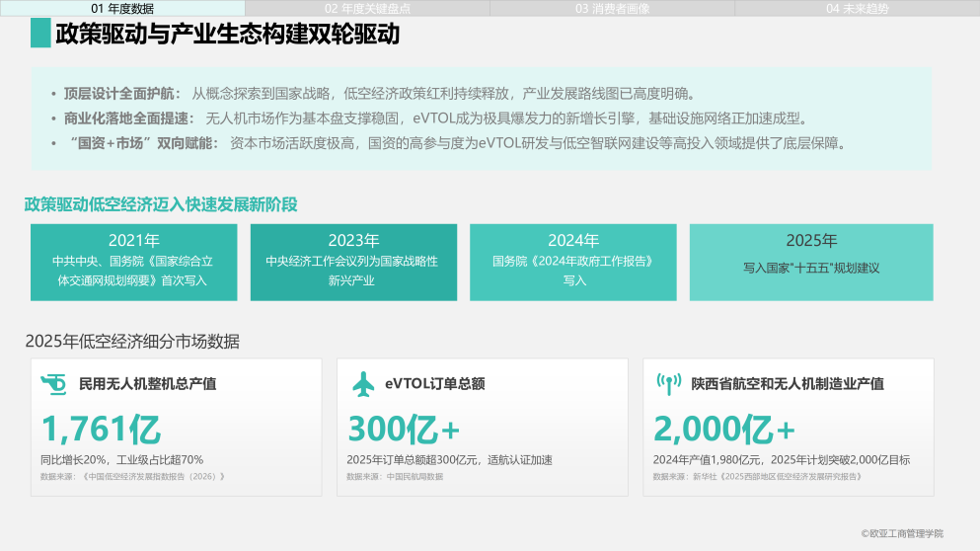This screenshot has height=551, width=980.
Task: Click the 2,000亿+ output value figure
Action: tap(724, 430)
